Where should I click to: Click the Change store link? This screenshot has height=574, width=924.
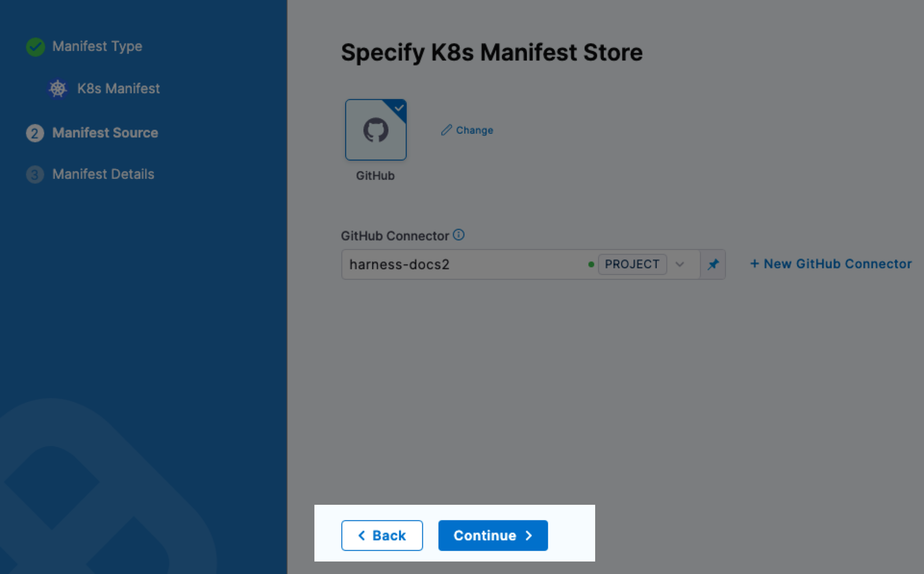click(474, 130)
